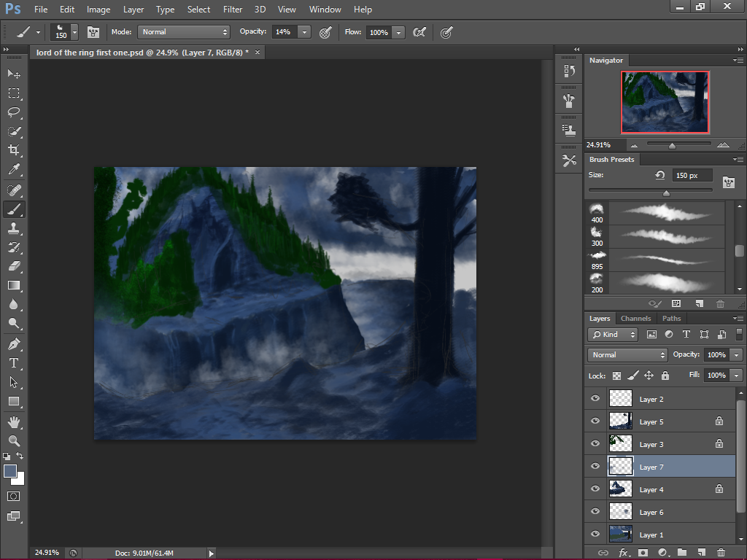Hide Layer 2 visibility eye
The height and width of the screenshot is (560, 747).
point(595,399)
